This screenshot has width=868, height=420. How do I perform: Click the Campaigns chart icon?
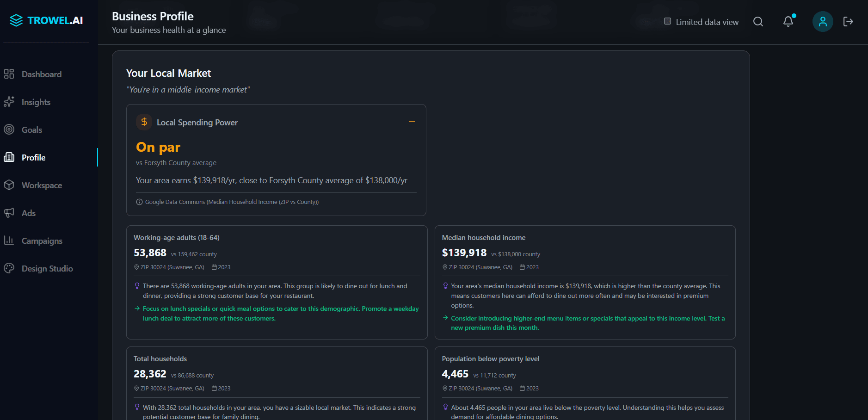tap(9, 241)
